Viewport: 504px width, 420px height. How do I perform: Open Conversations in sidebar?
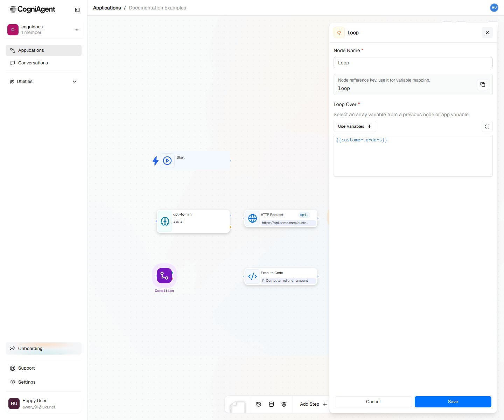[43, 63]
